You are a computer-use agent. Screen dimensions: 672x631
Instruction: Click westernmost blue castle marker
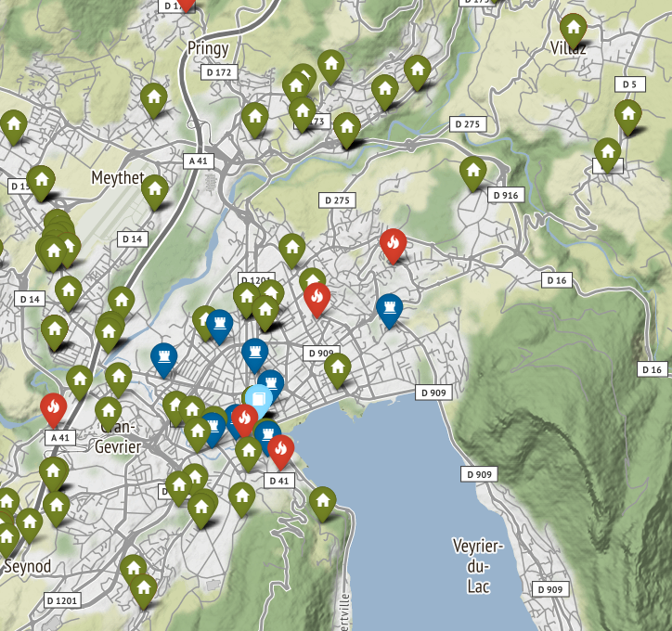pyautogui.click(x=163, y=360)
